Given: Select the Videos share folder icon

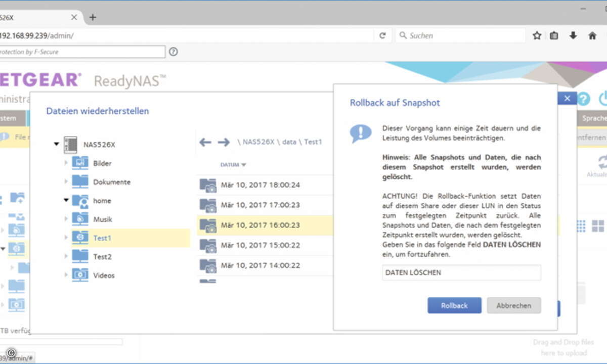Looking at the screenshot, I should (80, 275).
